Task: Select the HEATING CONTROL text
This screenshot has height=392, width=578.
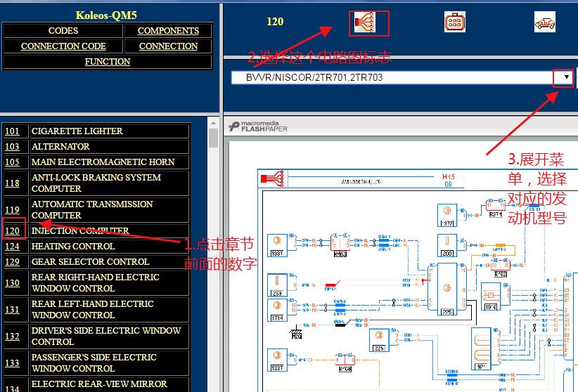Action: point(73,247)
